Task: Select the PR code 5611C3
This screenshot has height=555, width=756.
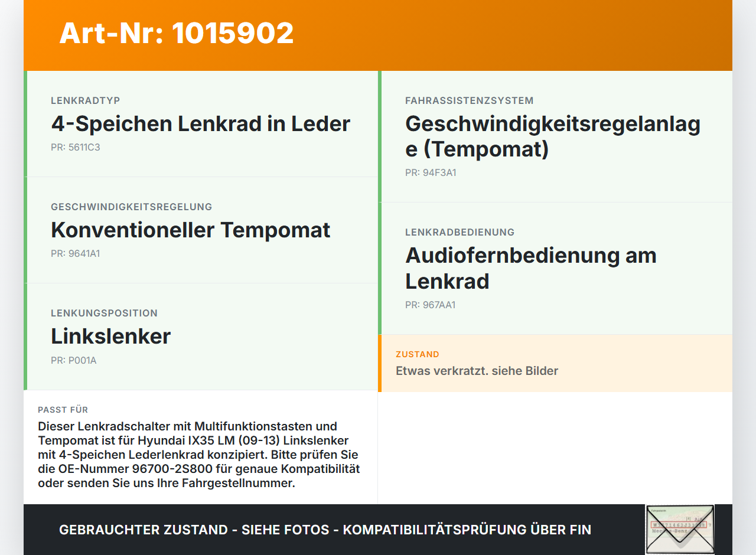Action: pyautogui.click(x=76, y=147)
